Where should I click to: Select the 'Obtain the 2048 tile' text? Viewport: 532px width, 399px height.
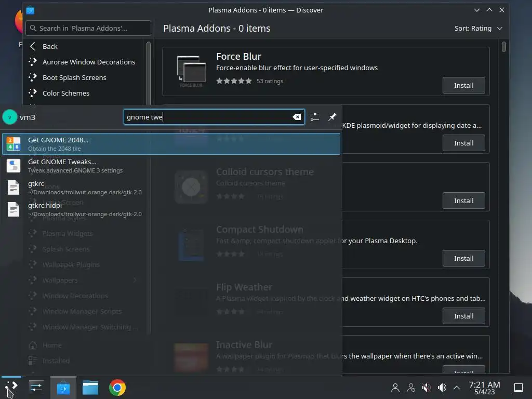point(54,149)
